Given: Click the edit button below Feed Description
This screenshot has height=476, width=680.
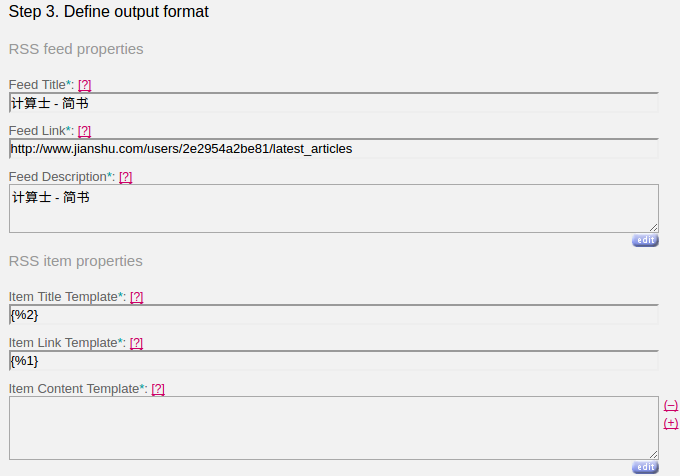Looking at the screenshot, I should [x=645, y=241].
